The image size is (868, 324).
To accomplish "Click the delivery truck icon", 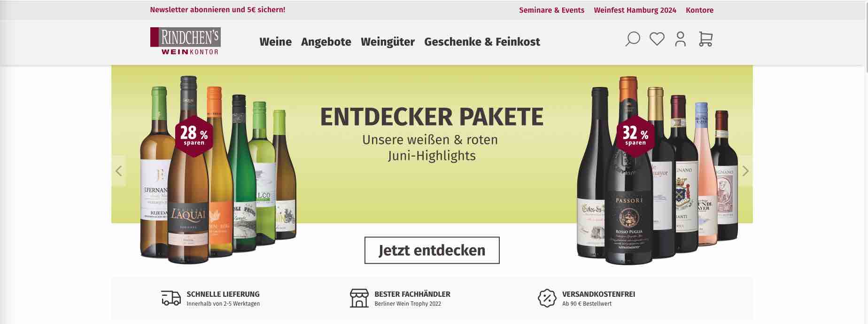I will (x=171, y=298).
